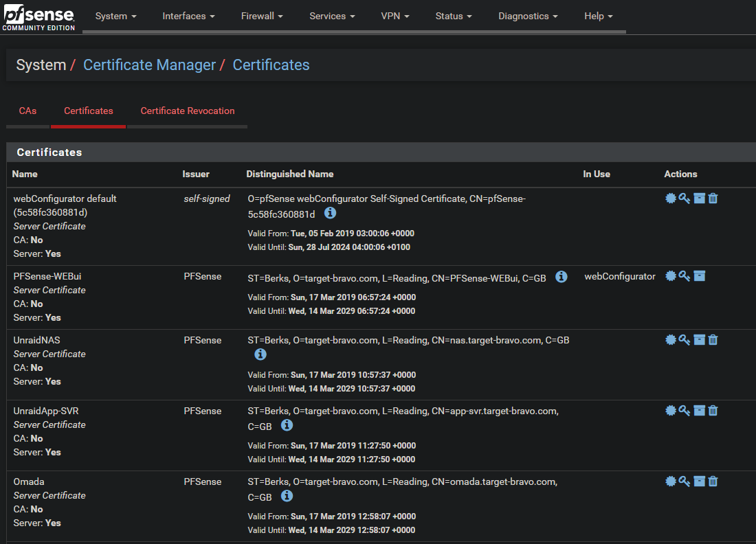The width and height of the screenshot is (756, 544).
Task: Click the Actions column header
Action: (680, 174)
